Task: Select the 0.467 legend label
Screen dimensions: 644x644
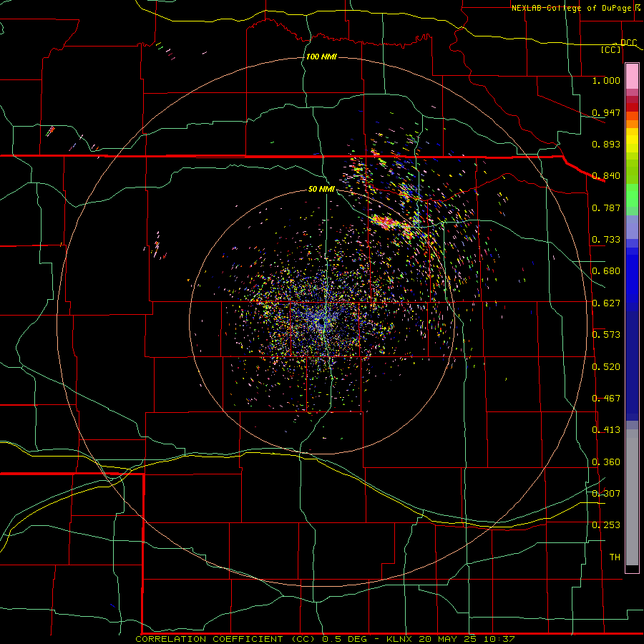Action: tap(606, 399)
